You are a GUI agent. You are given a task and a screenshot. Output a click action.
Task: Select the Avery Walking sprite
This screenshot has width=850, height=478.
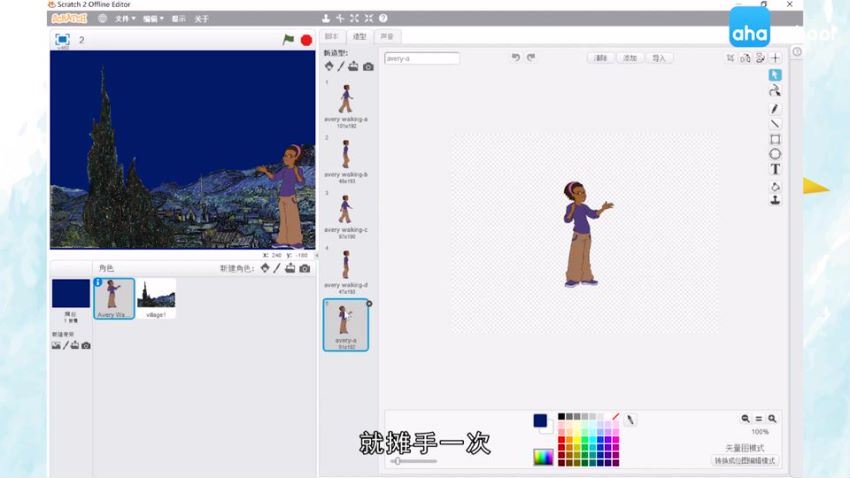pos(114,299)
